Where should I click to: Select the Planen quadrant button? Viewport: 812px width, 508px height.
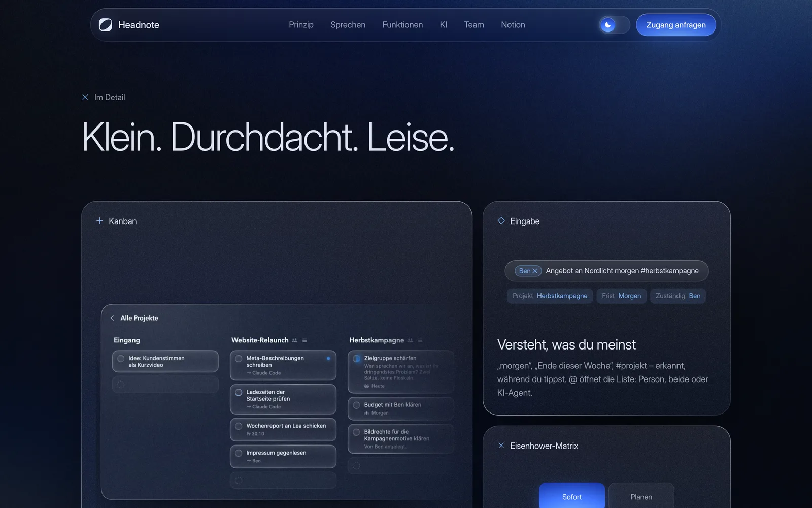[x=641, y=496]
